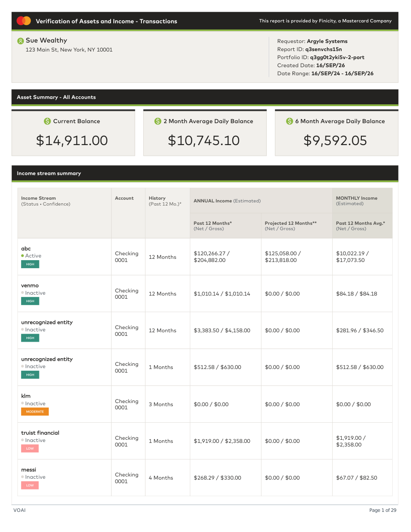The image size is (411, 532).
Task: Click abc's annual income '$120,266.27 / $204,882.00'
Action: pyautogui.click(x=212, y=257)
